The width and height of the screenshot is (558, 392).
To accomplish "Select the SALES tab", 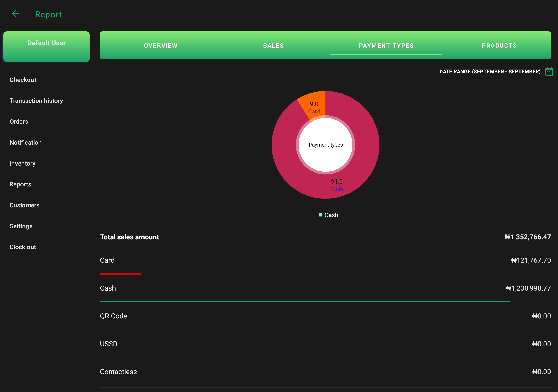I will (273, 45).
